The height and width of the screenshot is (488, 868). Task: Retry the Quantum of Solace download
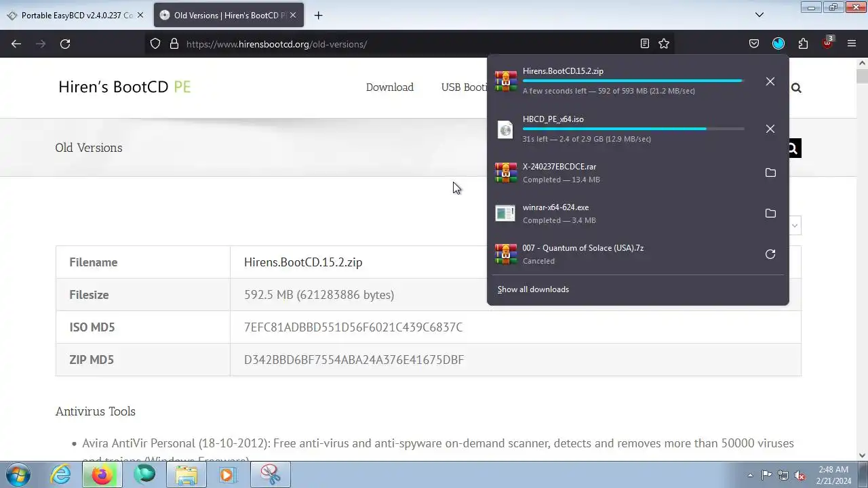[x=770, y=254]
